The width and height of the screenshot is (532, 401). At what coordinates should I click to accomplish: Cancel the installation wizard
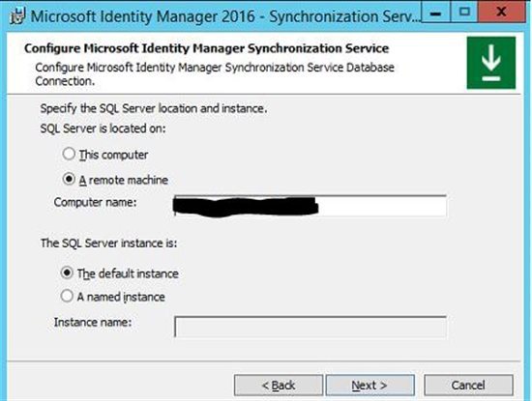[468, 386]
